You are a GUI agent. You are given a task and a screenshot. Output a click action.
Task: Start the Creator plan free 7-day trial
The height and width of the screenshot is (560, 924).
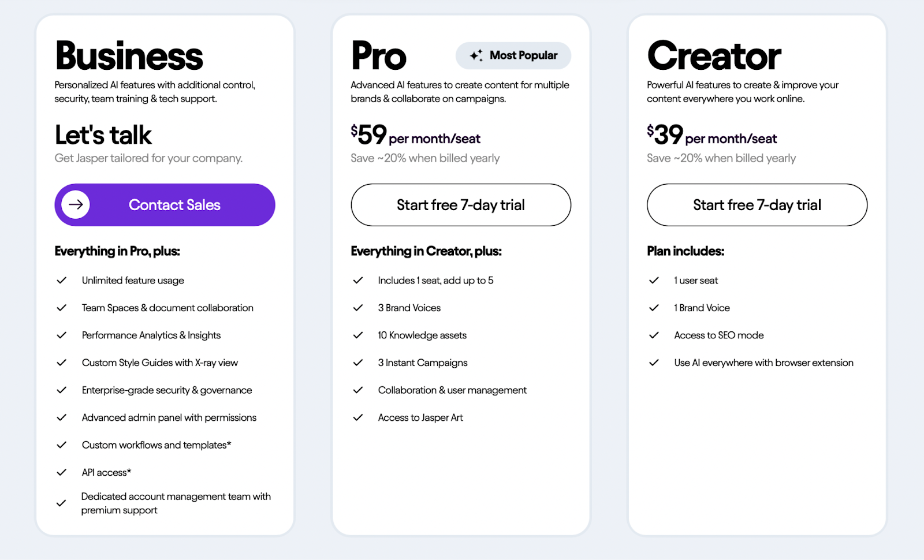[757, 205]
